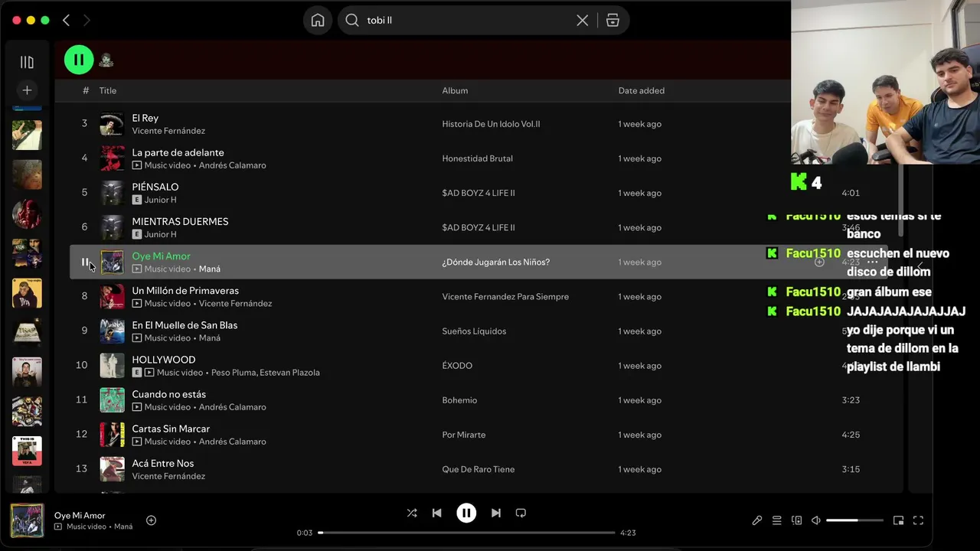Toggle shuffle playback
Viewport: 980px width, 551px height.
(x=412, y=513)
